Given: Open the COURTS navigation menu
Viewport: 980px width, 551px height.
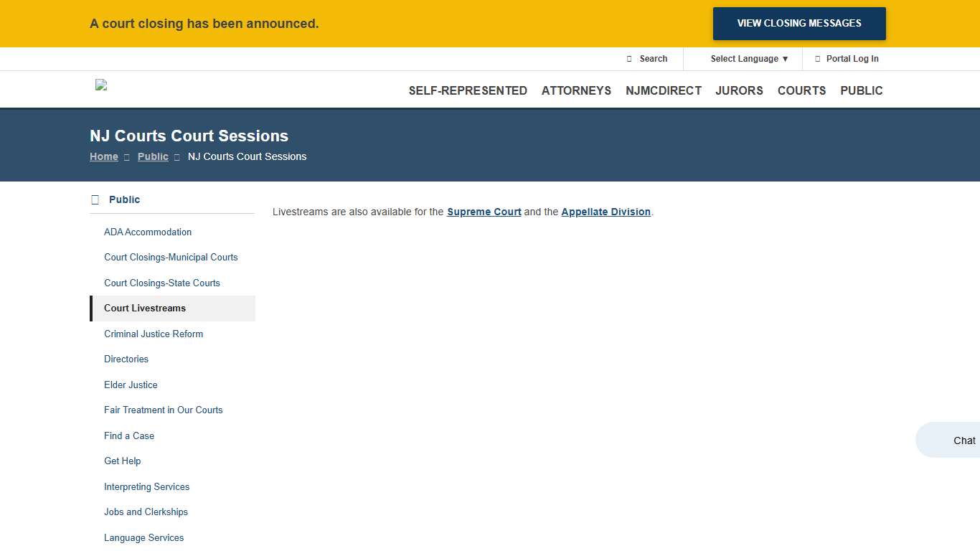Looking at the screenshot, I should (x=801, y=90).
